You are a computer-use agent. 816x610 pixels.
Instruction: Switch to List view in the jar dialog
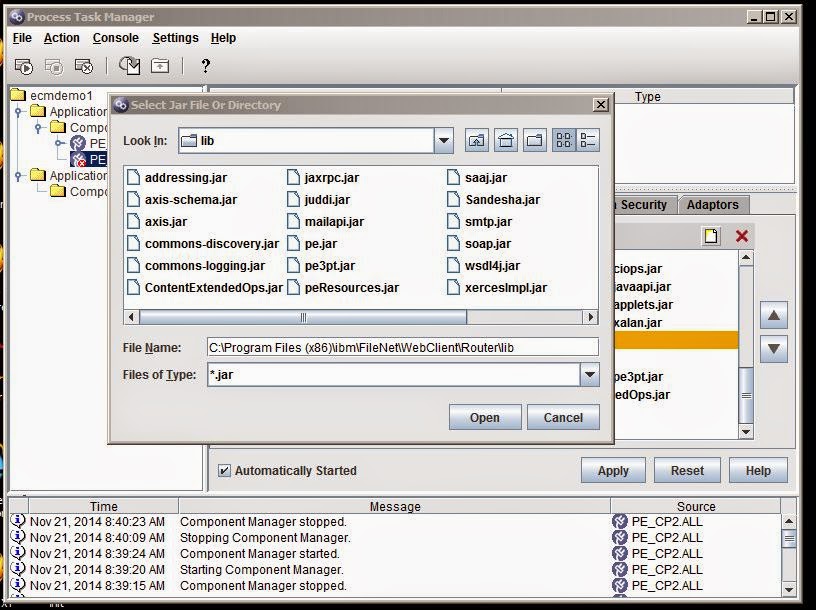pos(564,140)
